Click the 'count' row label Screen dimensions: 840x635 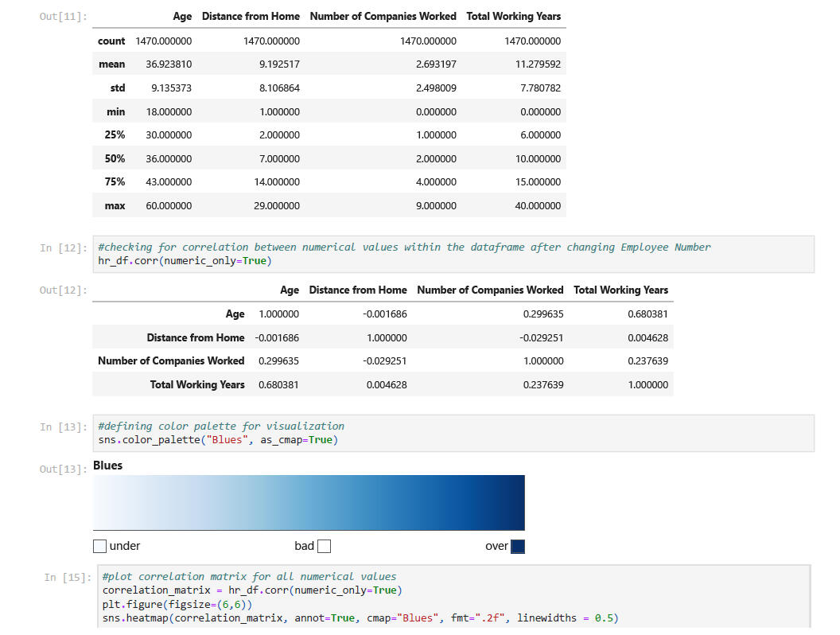click(111, 41)
